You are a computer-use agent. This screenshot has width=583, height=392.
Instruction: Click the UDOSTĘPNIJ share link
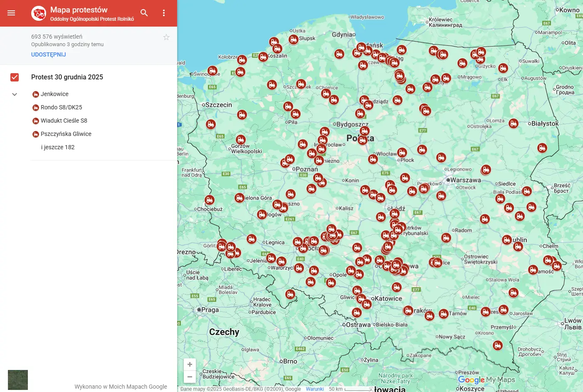48,54
